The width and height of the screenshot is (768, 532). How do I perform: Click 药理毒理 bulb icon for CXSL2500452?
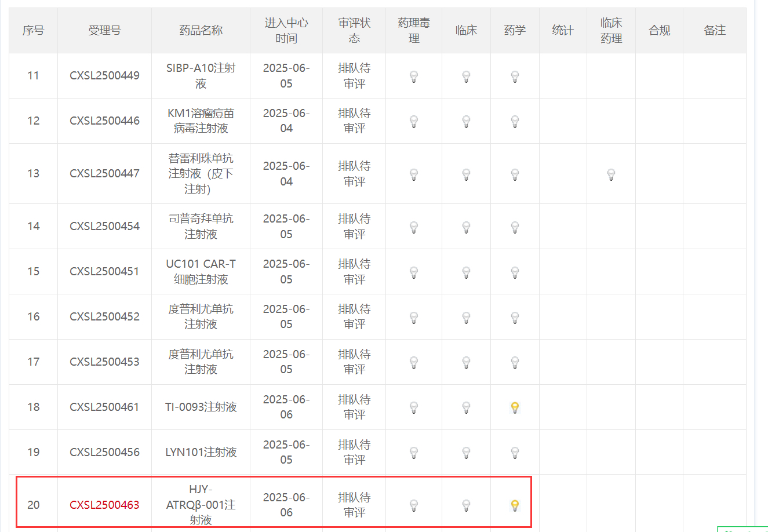pyautogui.click(x=414, y=317)
